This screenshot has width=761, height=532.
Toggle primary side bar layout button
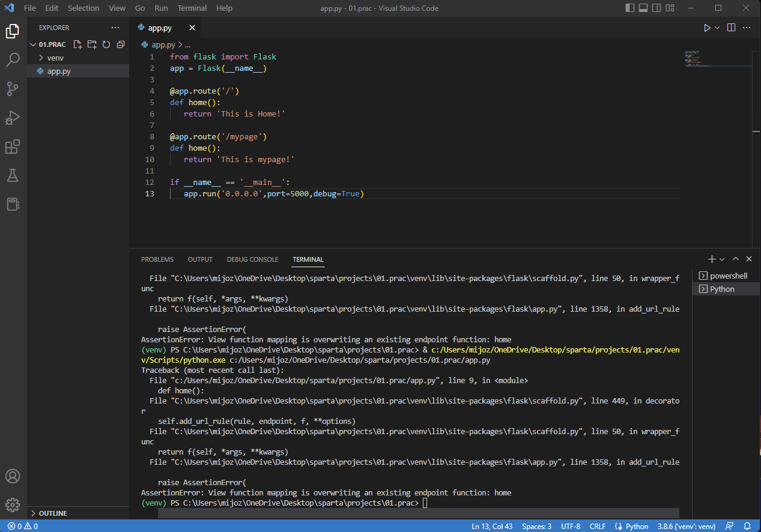[630, 8]
